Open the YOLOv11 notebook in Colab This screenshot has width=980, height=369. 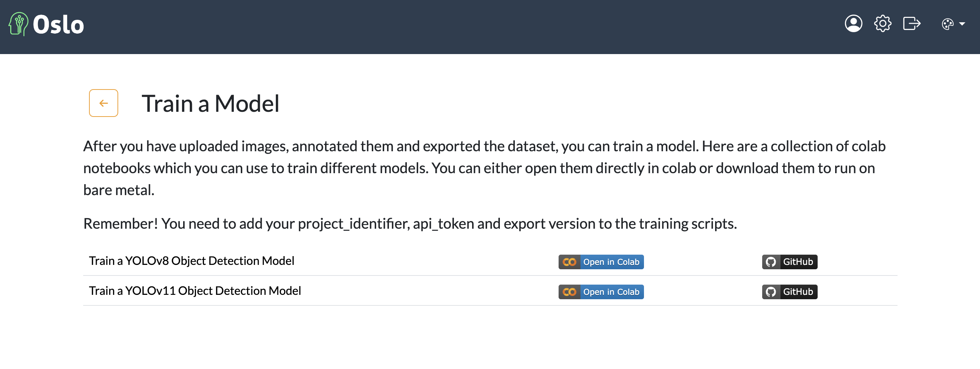pyautogui.click(x=601, y=292)
